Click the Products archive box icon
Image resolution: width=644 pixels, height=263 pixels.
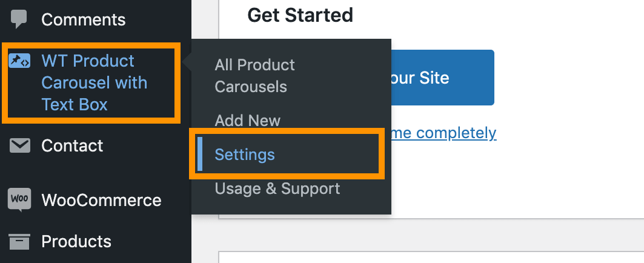tap(19, 241)
